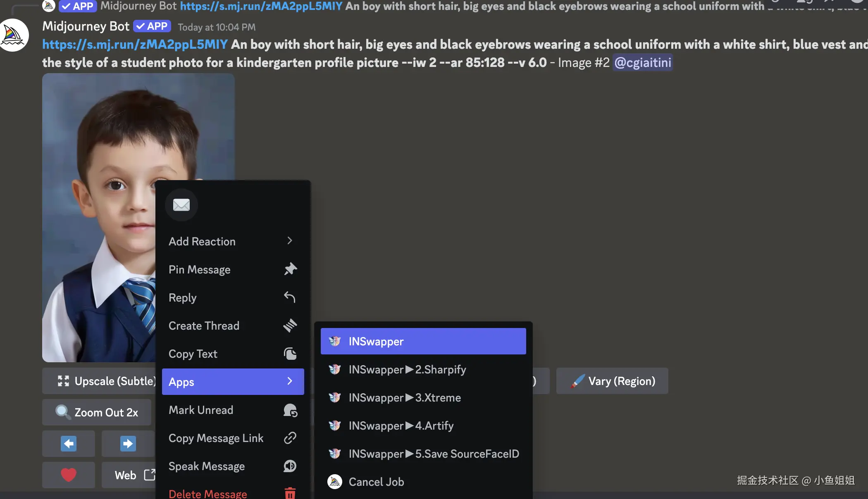The image size is (868, 499).
Task: Click the red heart favorite button
Action: (69, 475)
